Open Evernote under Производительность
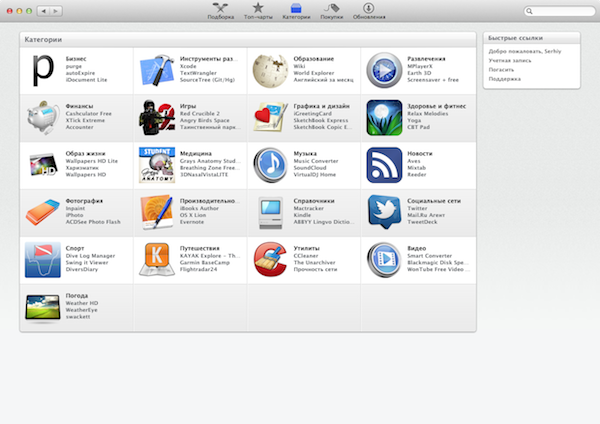This screenshot has height=424, width=600. click(x=192, y=222)
